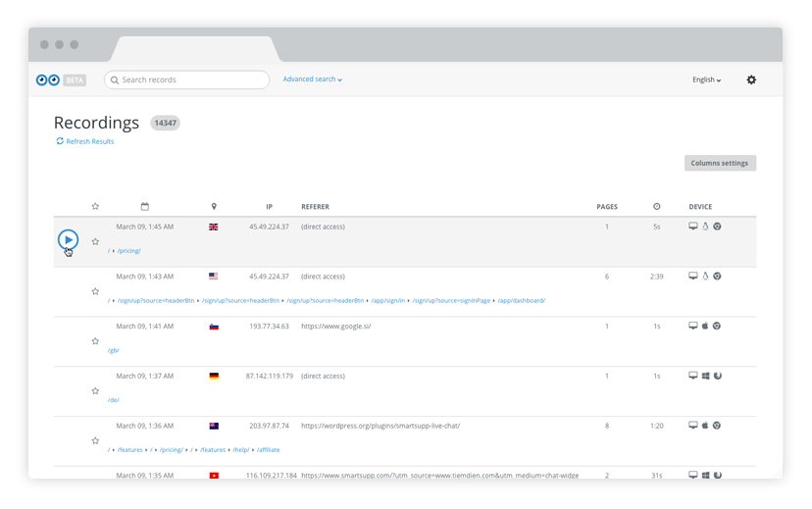Sort by the location pin column header

pyautogui.click(x=214, y=207)
